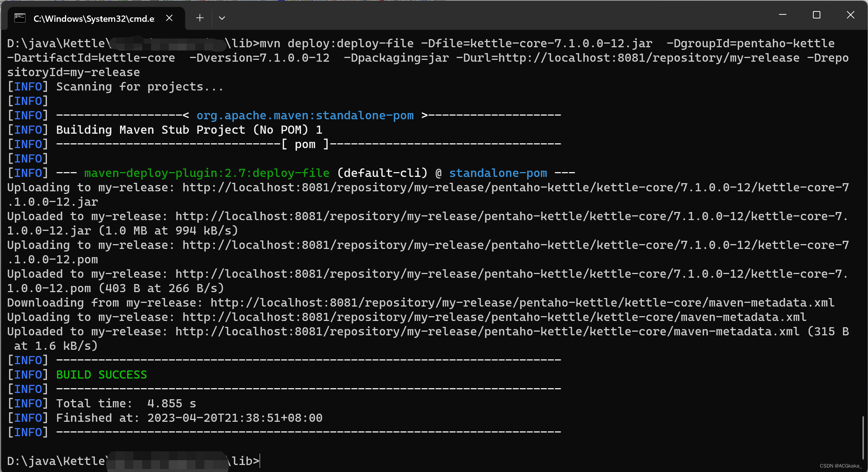Click '-Dversion=7.1.0.0-12' argument
This screenshot has width=868, height=472.
click(259, 58)
